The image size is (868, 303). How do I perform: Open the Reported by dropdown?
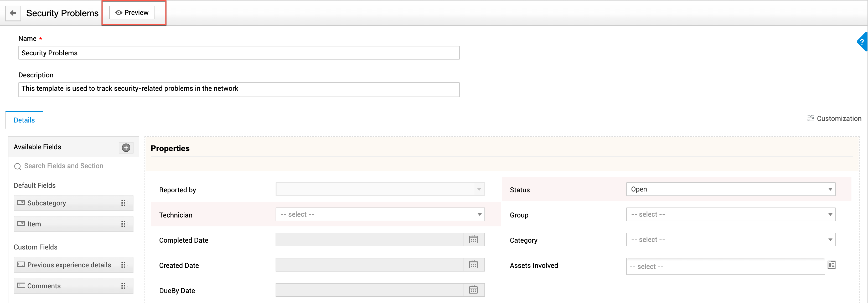(380, 189)
